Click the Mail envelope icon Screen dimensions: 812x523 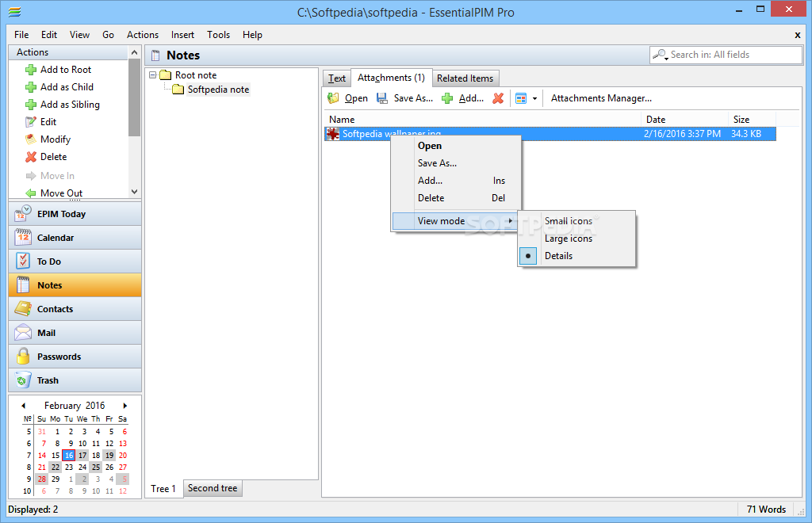23,333
